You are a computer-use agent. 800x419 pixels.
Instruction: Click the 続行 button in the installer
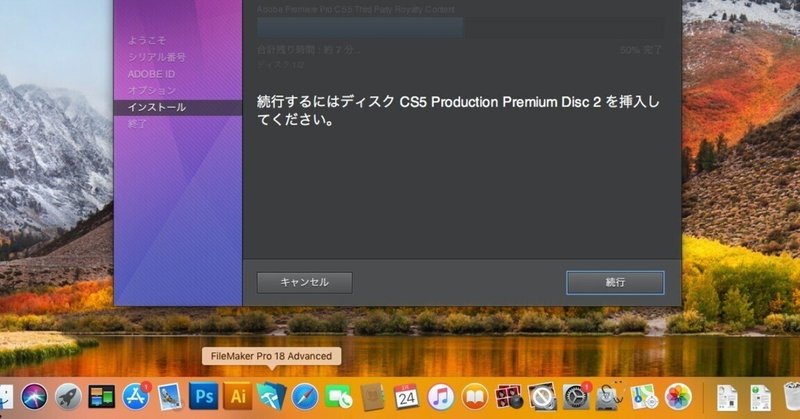(x=615, y=282)
